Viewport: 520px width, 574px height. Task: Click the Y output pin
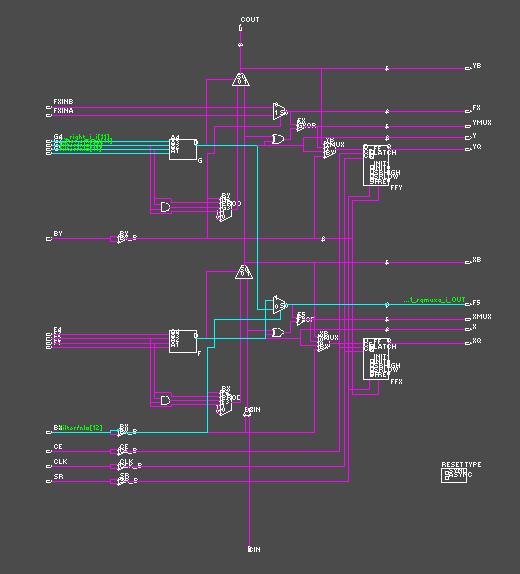click(x=468, y=138)
